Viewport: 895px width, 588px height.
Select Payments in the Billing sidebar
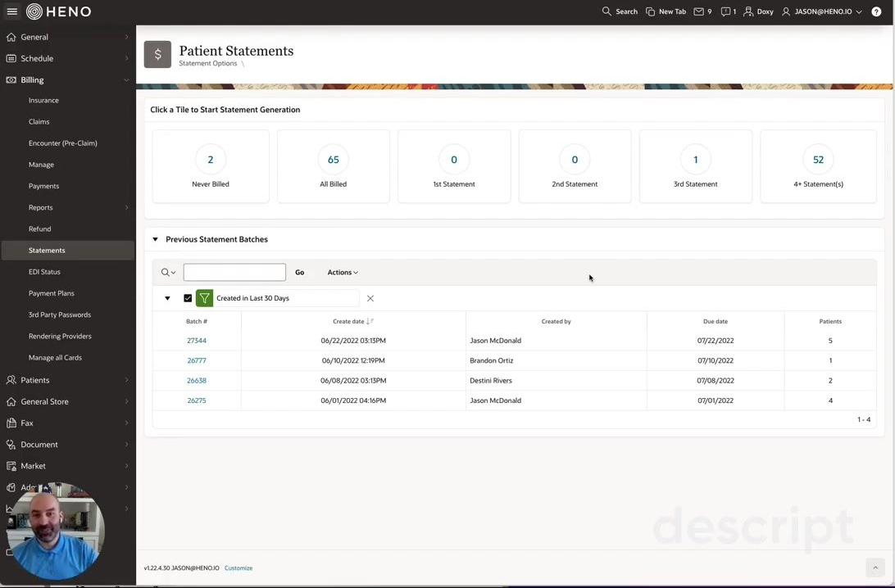43,186
